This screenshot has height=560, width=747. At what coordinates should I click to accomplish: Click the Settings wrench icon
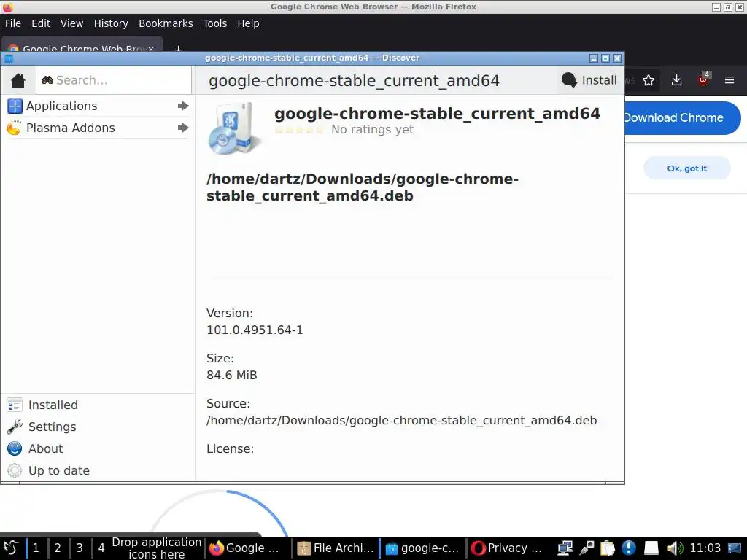click(x=15, y=427)
